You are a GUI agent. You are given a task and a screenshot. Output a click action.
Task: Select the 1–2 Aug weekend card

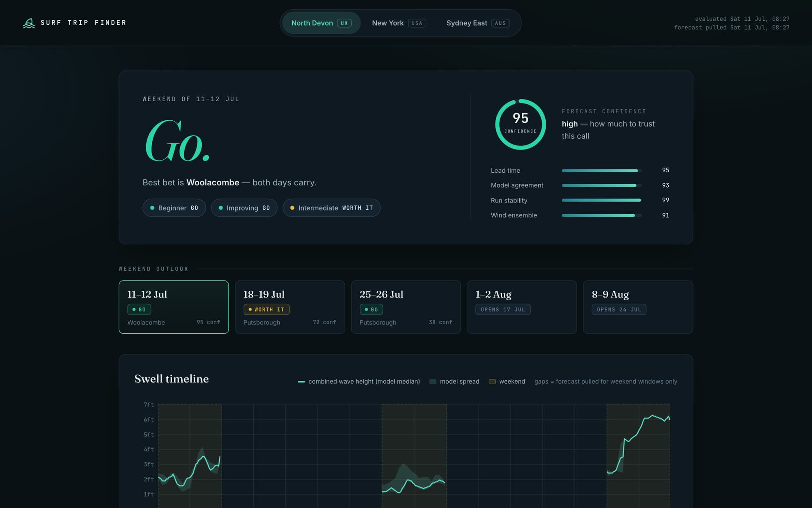pyautogui.click(x=522, y=307)
